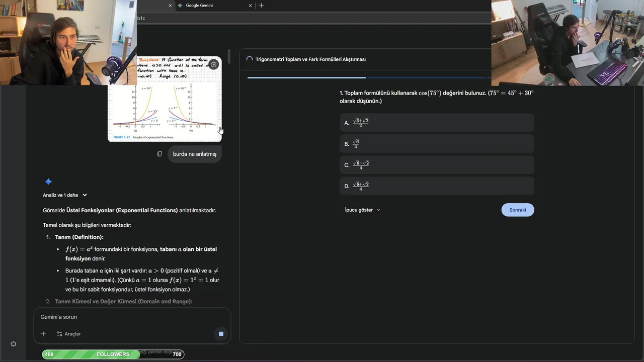
Task: Click the quiz progress bar
Action: pos(369,78)
